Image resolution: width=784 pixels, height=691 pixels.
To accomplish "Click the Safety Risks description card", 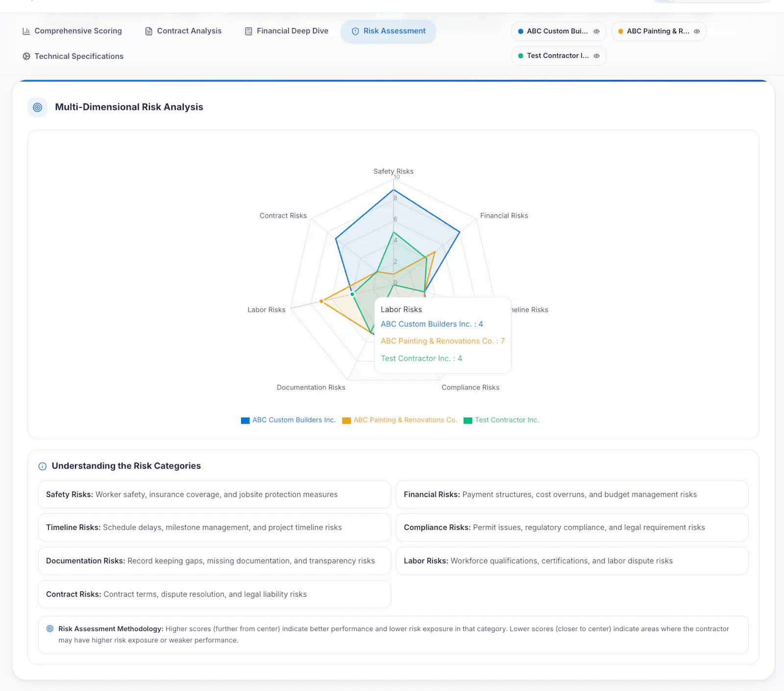I will coord(215,494).
